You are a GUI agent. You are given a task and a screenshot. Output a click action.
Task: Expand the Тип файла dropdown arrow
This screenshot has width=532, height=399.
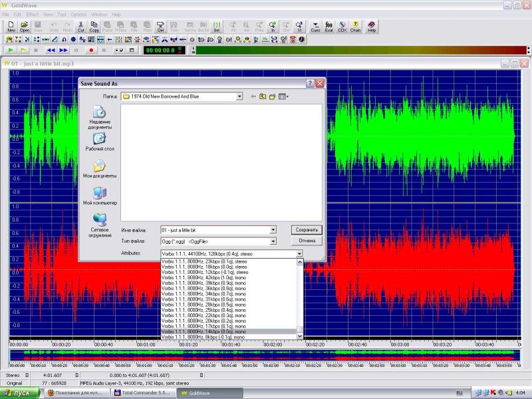(x=273, y=241)
